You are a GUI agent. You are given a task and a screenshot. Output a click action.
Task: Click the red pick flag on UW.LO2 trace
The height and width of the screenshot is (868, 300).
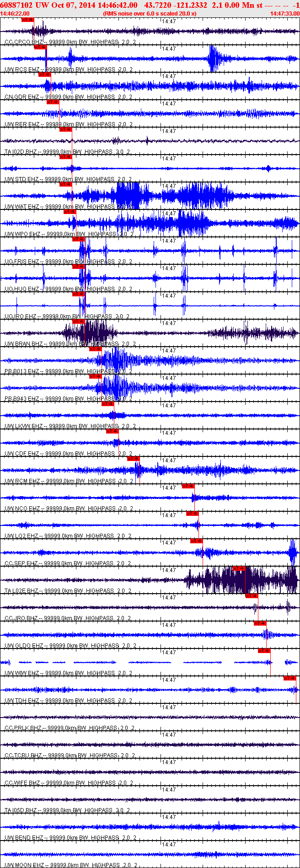click(192, 514)
